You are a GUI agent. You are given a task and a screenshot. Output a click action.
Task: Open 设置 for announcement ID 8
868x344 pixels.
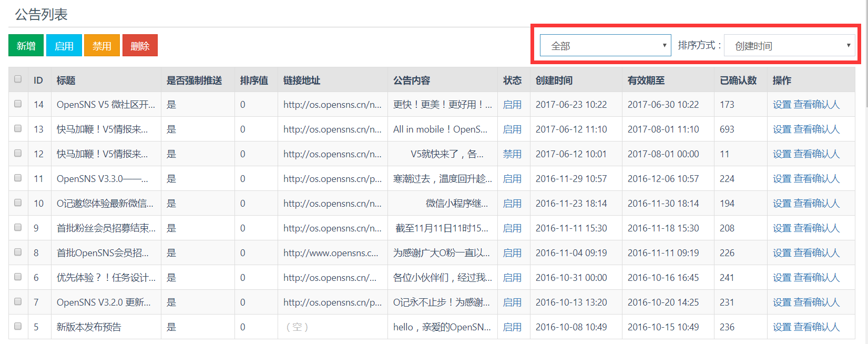coord(782,253)
